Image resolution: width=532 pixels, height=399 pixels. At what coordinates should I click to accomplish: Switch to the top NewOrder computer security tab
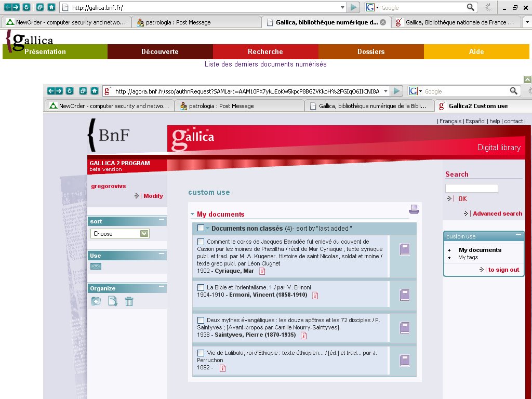tap(66, 22)
